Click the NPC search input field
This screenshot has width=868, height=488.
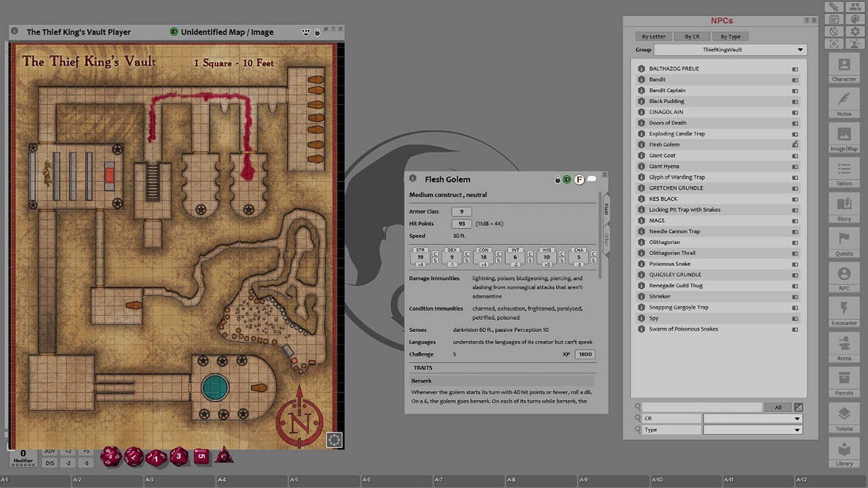[x=702, y=407]
